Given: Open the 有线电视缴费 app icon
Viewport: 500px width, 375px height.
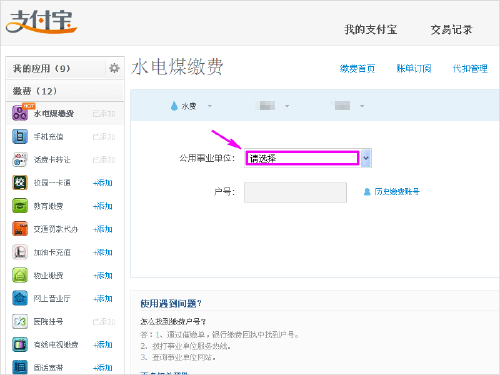Looking at the screenshot, I should (20, 344).
